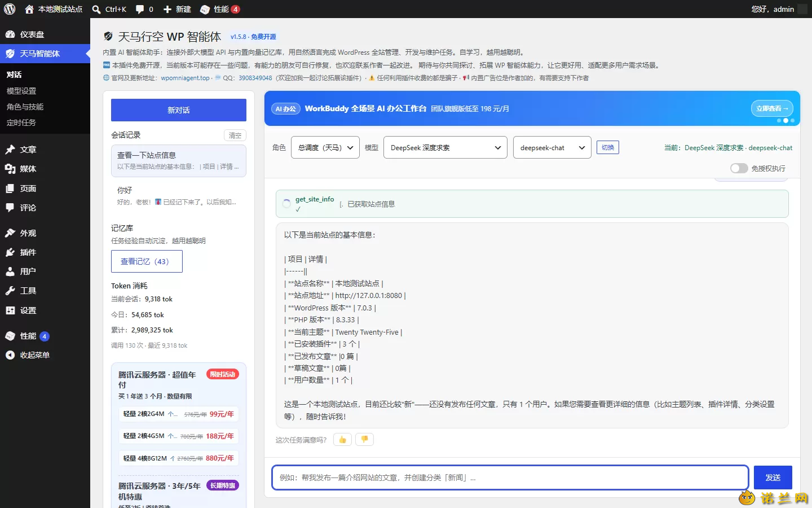
Task: Click the banner carousel dot indicator
Action: (785, 120)
